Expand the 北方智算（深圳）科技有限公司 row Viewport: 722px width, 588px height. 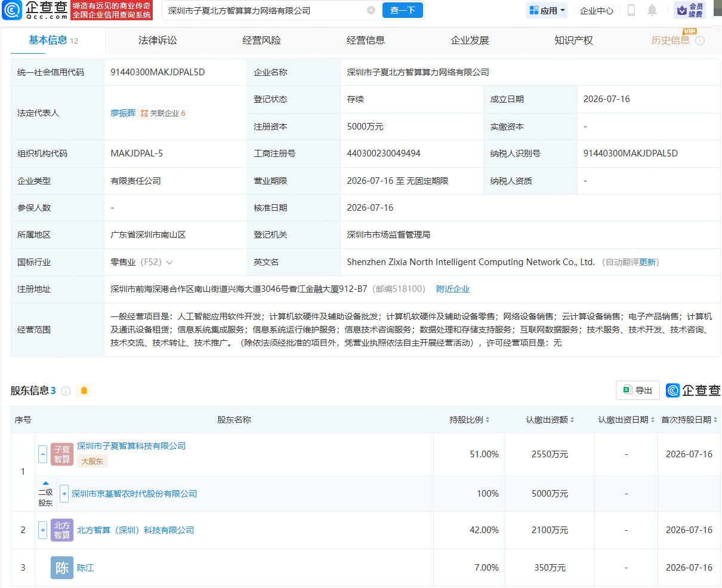point(42,530)
